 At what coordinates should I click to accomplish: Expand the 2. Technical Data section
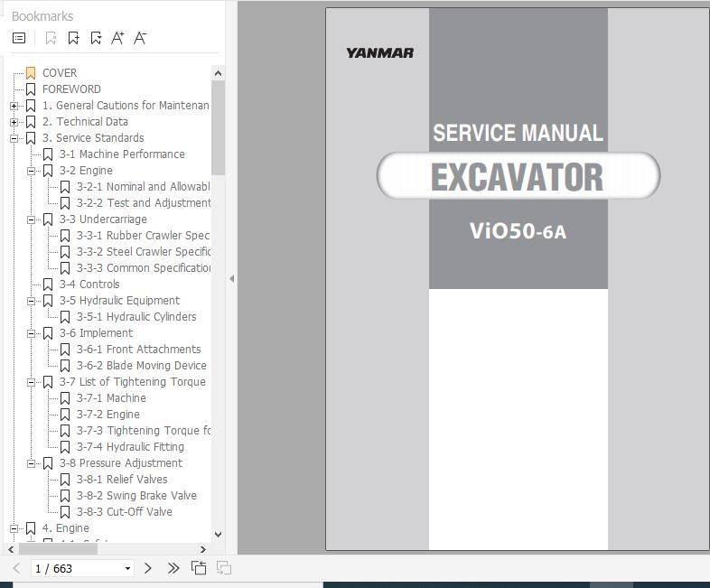click(14, 122)
